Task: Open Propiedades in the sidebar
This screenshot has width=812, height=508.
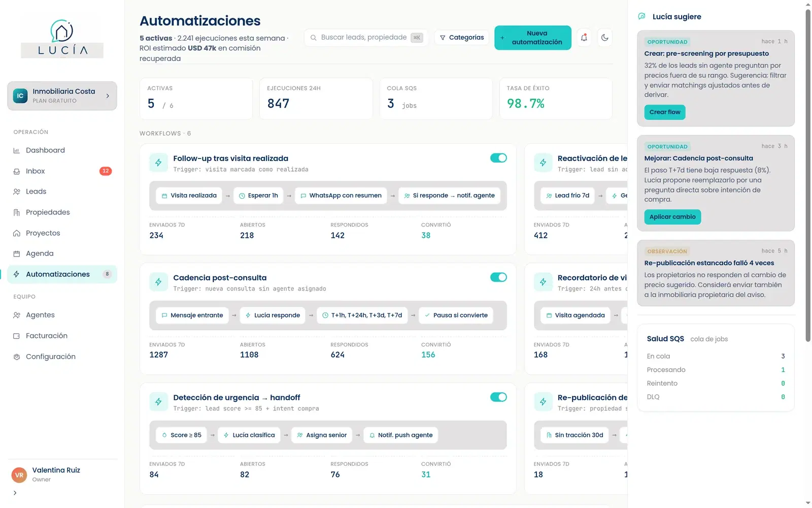Action: click(62, 212)
